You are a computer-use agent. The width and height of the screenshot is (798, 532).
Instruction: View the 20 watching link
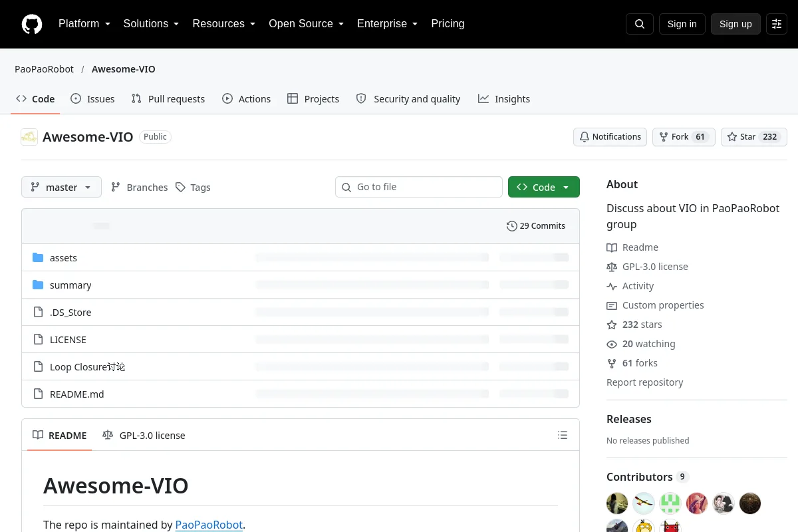pyautogui.click(x=641, y=344)
